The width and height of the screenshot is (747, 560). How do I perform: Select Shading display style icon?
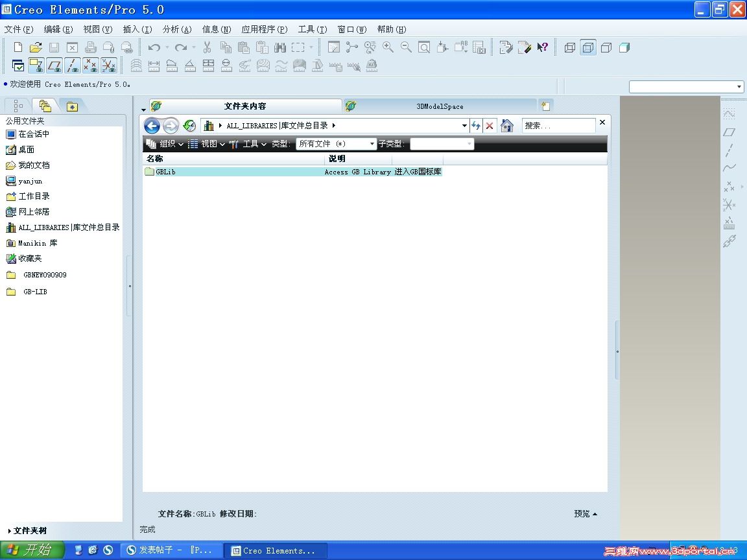click(624, 47)
